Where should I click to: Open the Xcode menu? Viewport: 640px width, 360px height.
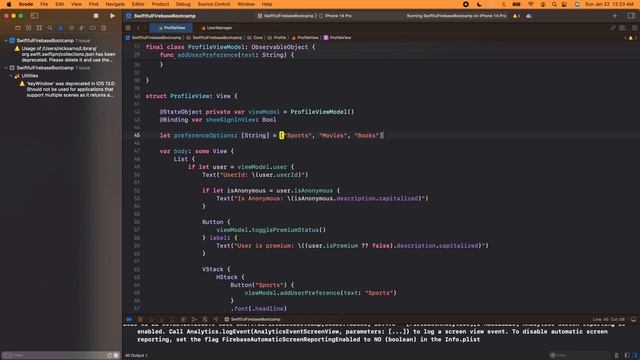click(x=26, y=4)
